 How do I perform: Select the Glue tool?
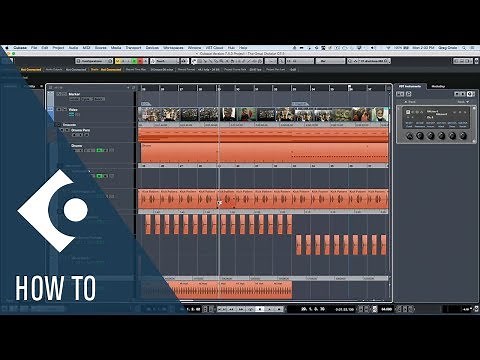[x=211, y=61]
